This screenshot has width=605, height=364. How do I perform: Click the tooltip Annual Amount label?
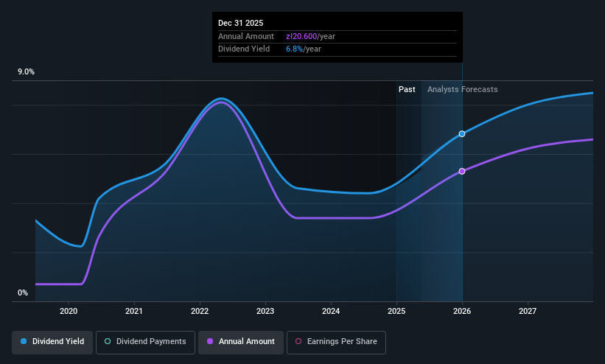tap(246, 36)
